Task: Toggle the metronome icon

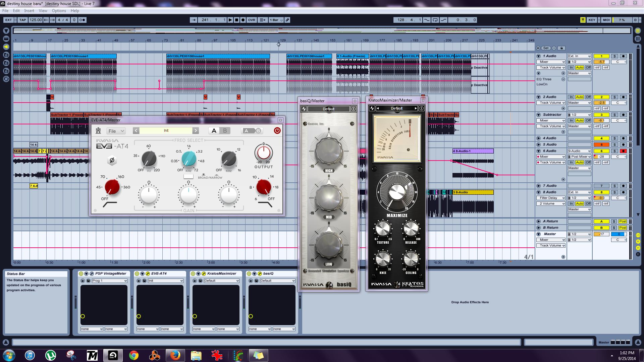Action: point(82,20)
